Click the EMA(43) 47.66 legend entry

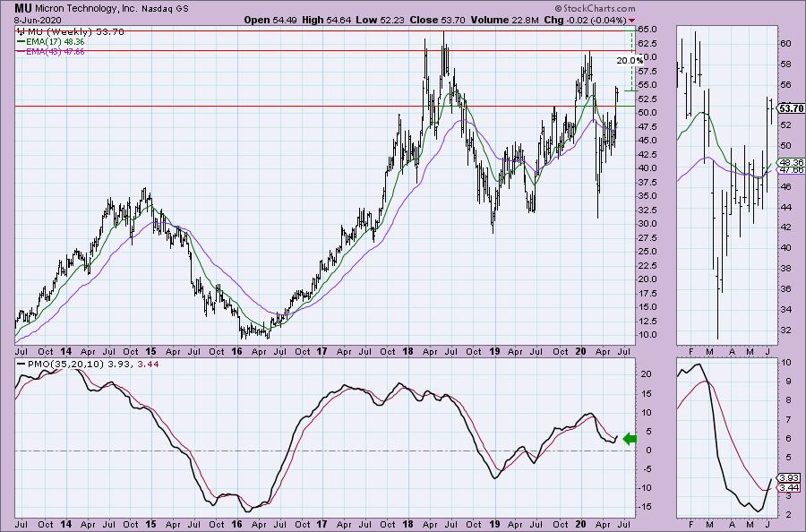(x=50, y=51)
